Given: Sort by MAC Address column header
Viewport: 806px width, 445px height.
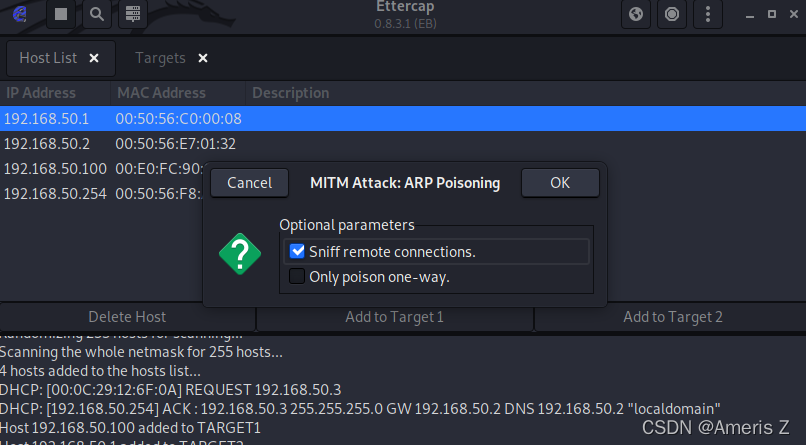Looking at the screenshot, I should [178, 93].
